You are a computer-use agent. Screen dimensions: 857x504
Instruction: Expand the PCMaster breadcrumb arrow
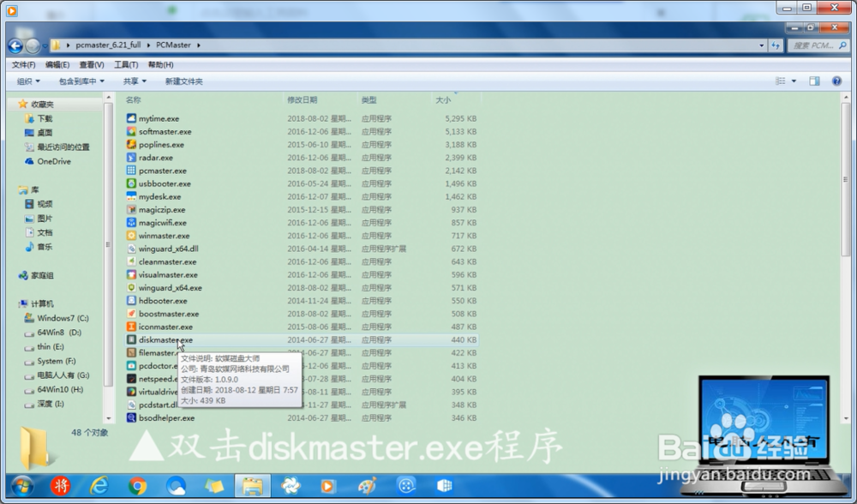click(x=199, y=45)
